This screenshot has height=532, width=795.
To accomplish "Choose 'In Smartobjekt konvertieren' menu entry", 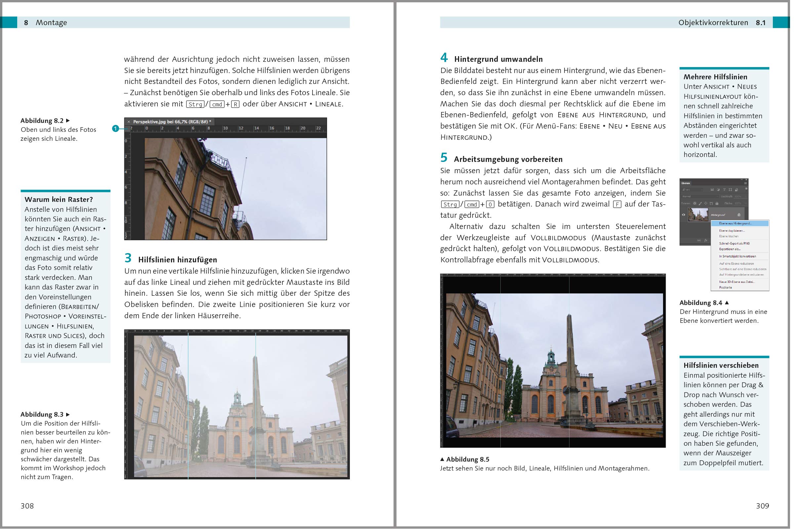I will pos(737,256).
